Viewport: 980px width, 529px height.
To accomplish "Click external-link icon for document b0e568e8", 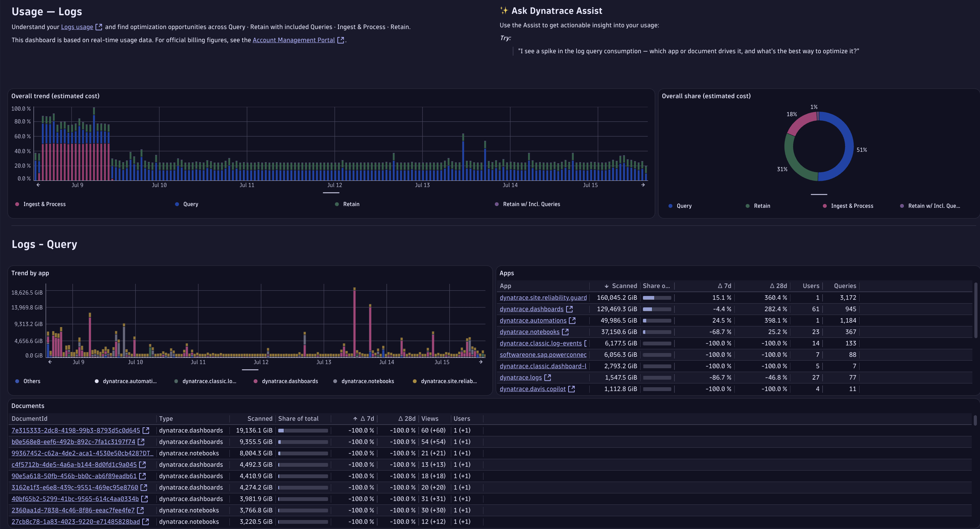I will pyautogui.click(x=141, y=442).
